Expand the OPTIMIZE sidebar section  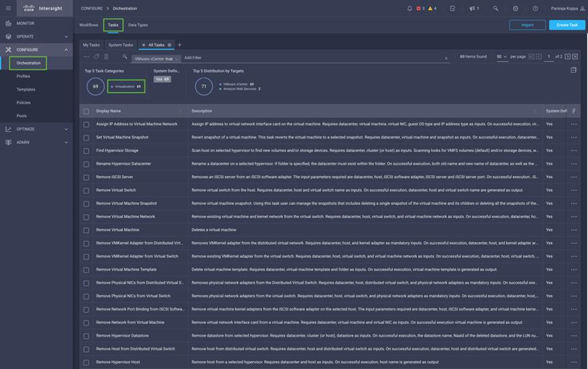pyautogui.click(x=36, y=129)
